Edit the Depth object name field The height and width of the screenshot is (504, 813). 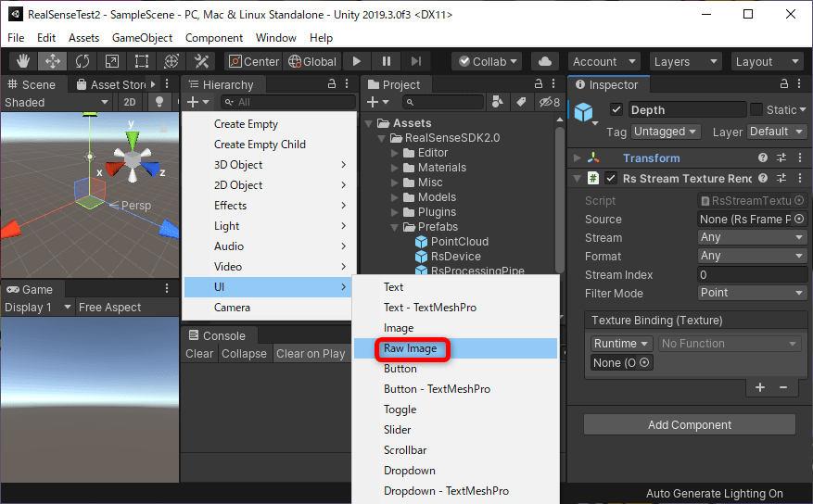(687, 109)
